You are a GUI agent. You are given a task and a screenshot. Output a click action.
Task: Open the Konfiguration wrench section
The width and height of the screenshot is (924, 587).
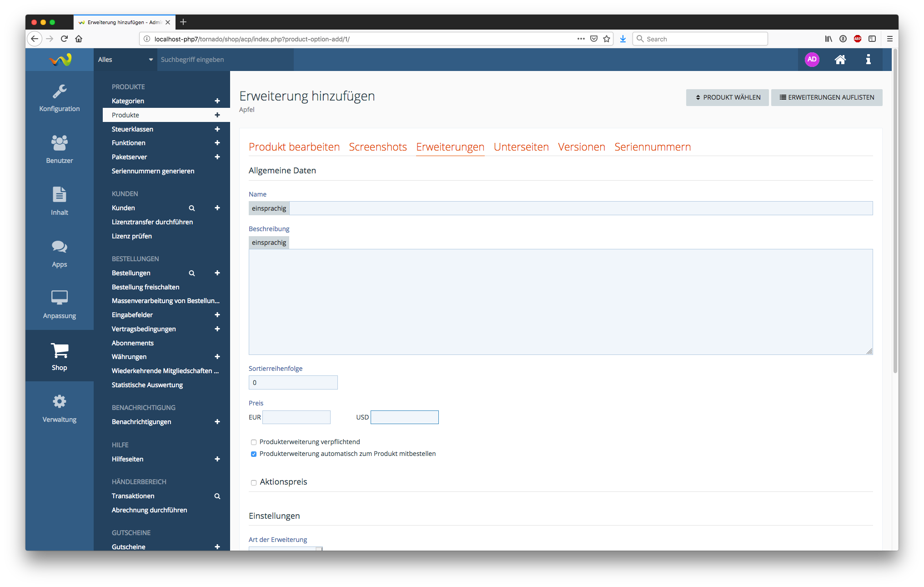point(59,97)
